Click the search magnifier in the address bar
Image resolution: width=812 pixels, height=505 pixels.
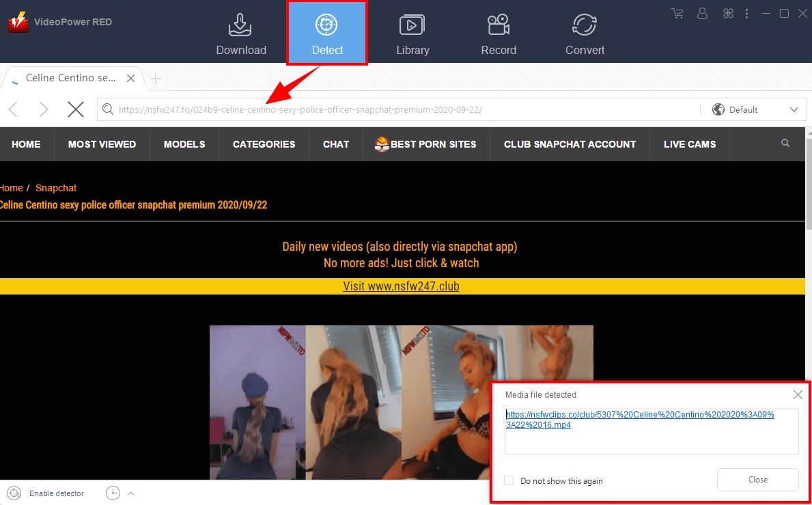(107, 109)
